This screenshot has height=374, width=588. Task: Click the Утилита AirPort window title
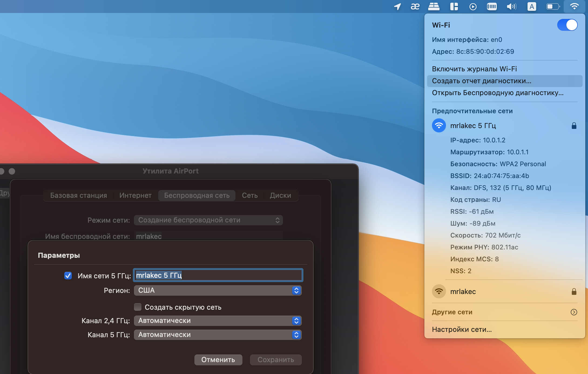coord(171,171)
